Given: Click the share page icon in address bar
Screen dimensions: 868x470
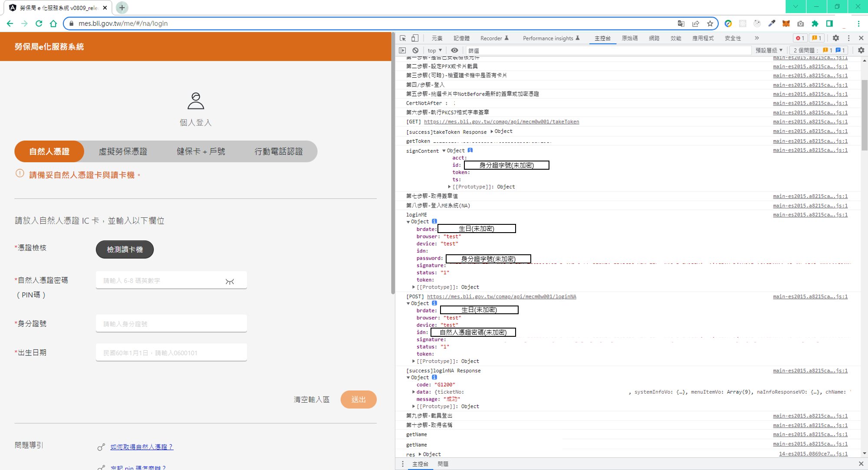Looking at the screenshot, I should point(696,23).
